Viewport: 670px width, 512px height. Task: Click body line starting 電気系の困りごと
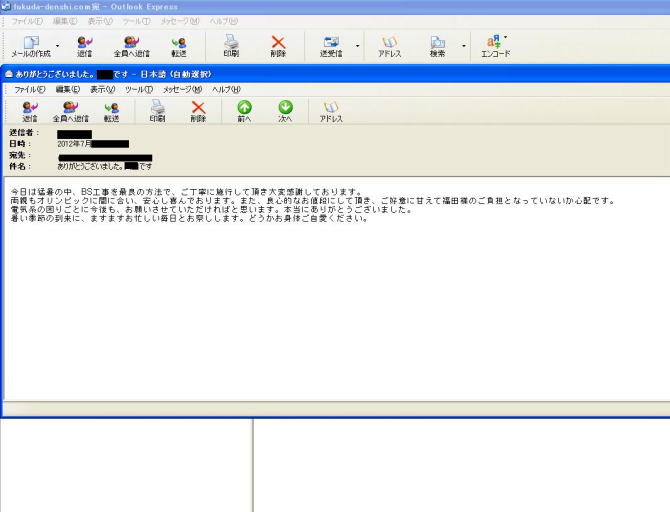coord(211,210)
